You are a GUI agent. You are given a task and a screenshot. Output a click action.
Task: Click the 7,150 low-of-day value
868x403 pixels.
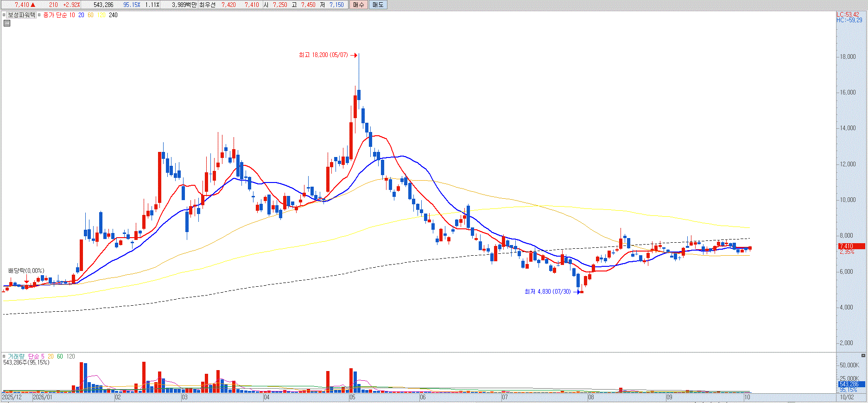[x=336, y=5]
